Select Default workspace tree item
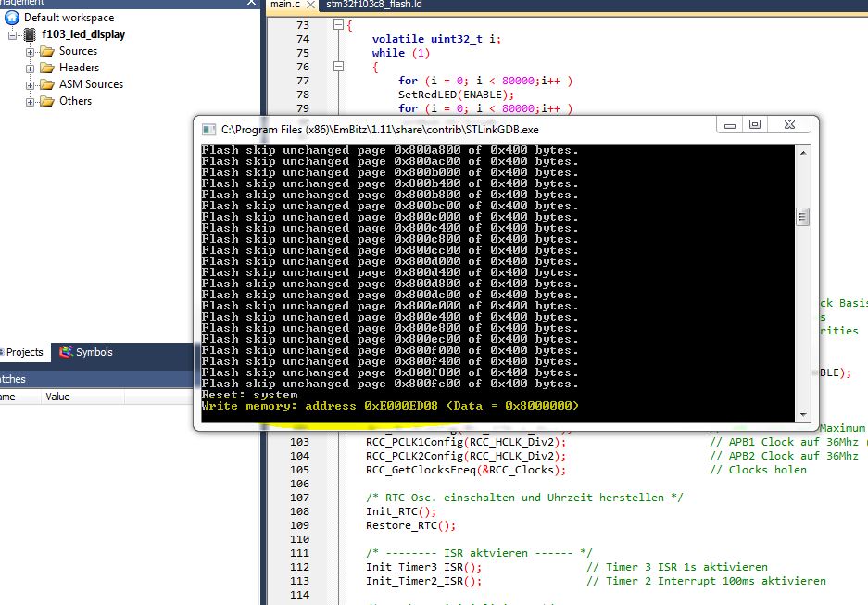The height and width of the screenshot is (605, 868). tap(69, 18)
